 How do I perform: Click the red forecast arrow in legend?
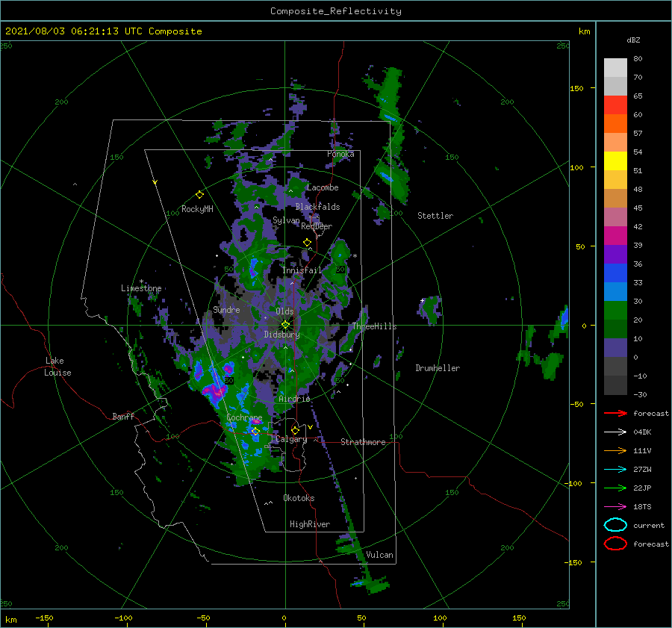[x=615, y=413]
